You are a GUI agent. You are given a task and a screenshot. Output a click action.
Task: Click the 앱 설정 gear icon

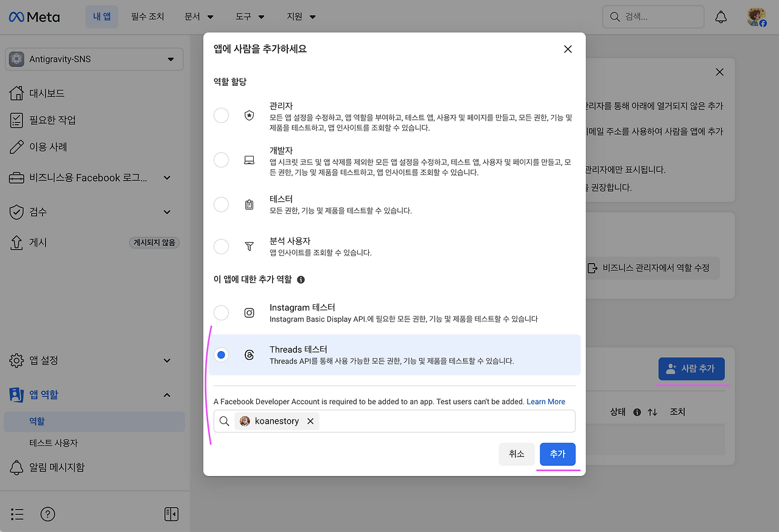[x=17, y=360]
